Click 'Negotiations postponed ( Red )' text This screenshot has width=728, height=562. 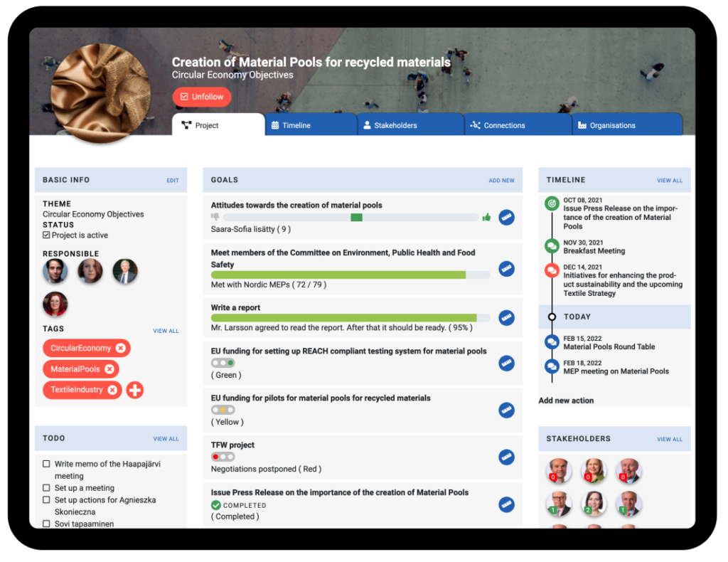click(x=266, y=469)
